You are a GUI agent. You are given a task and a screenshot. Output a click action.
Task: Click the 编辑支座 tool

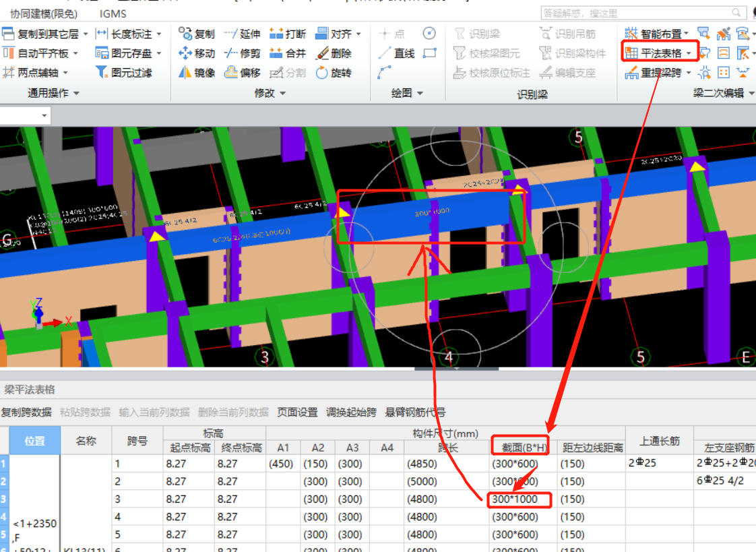coord(567,73)
